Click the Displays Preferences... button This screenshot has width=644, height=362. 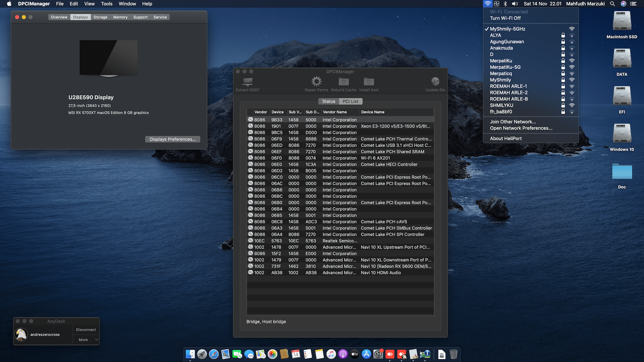tap(172, 139)
